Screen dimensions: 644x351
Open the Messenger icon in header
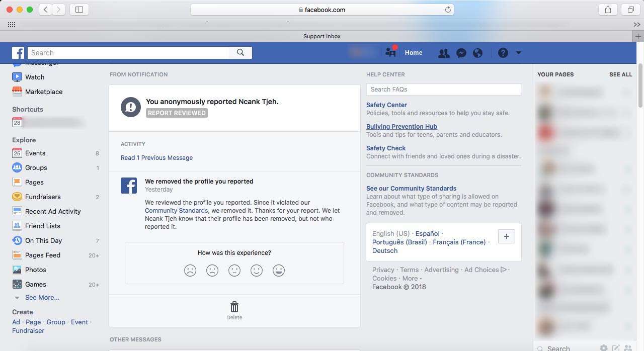click(x=461, y=53)
